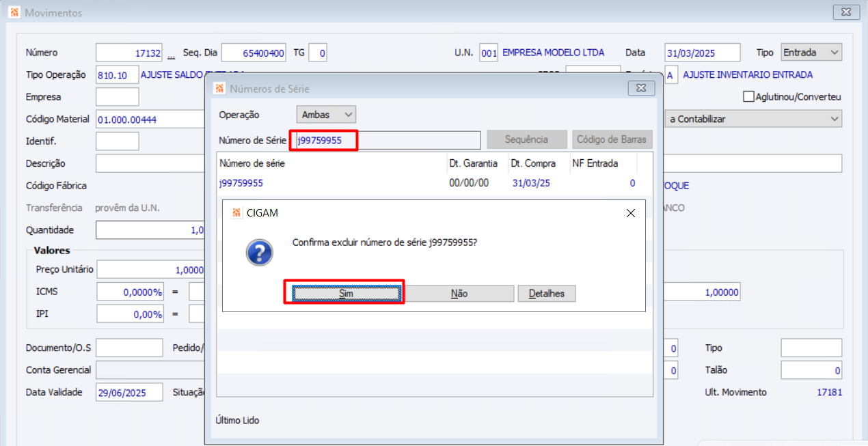Open the 'a Contabilizar' dropdown
The height and width of the screenshot is (446, 868).
(753, 119)
